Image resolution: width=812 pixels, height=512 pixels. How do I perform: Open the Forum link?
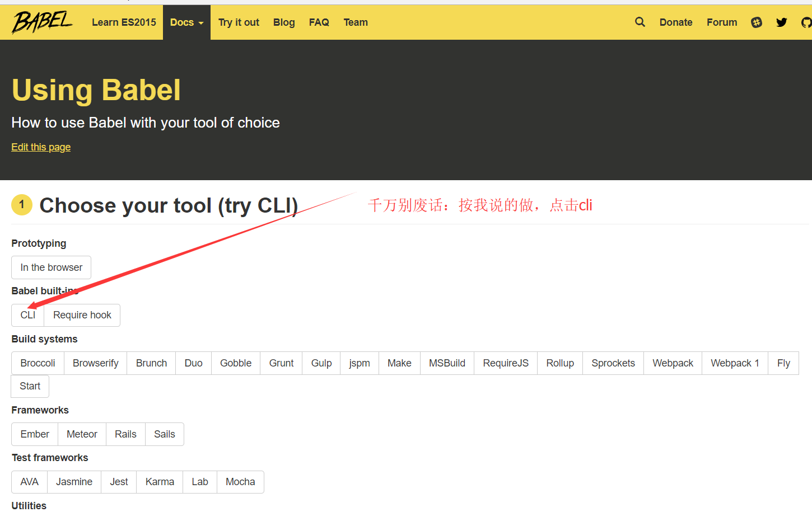point(722,22)
